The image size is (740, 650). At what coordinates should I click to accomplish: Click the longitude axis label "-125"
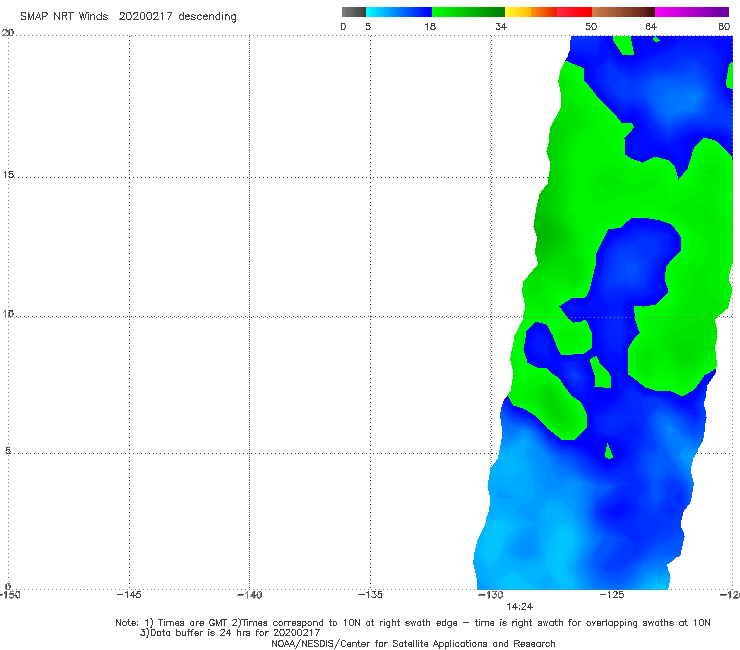(612, 595)
